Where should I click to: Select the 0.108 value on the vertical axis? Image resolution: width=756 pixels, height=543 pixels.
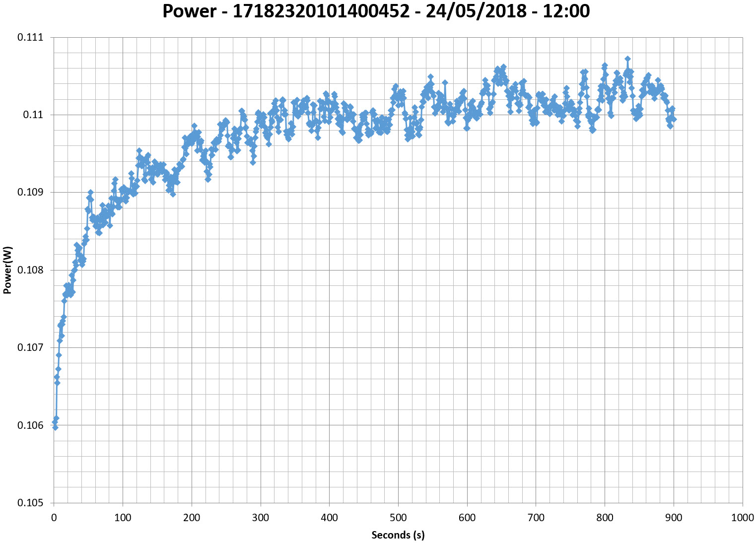pyautogui.click(x=30, y=271)
